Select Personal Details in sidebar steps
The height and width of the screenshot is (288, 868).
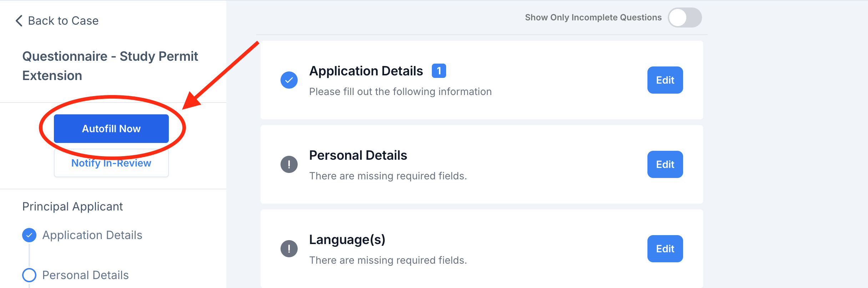coord(86,275)
